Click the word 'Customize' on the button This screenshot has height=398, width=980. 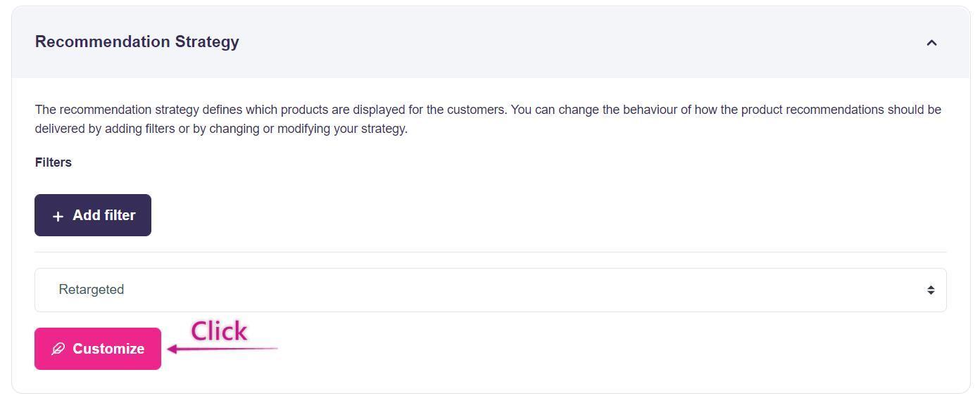(108, 349)
